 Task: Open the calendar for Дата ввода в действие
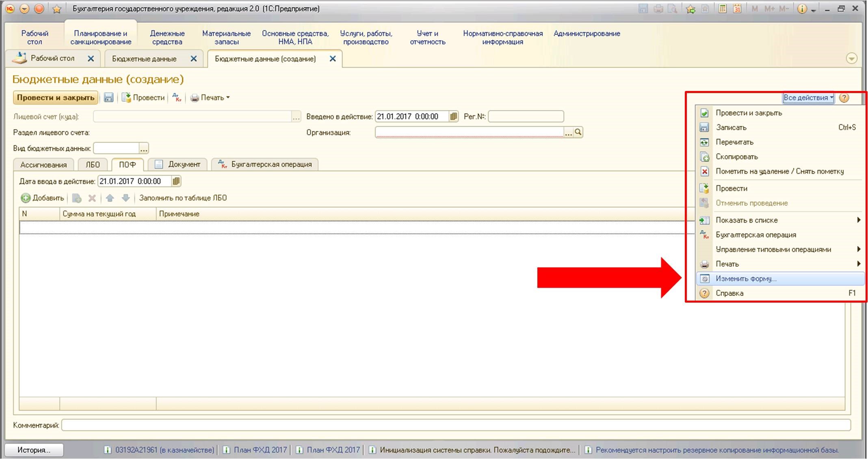[x=176, y=181]
